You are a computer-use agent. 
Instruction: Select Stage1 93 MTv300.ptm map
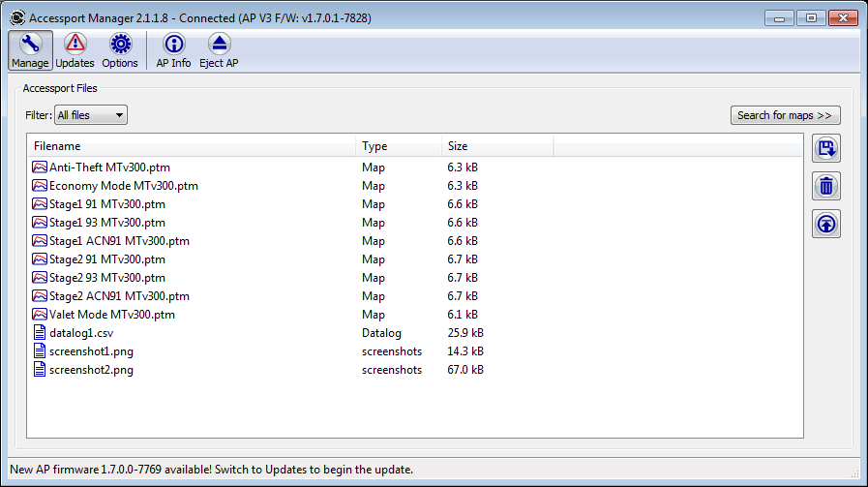[107, 222]
